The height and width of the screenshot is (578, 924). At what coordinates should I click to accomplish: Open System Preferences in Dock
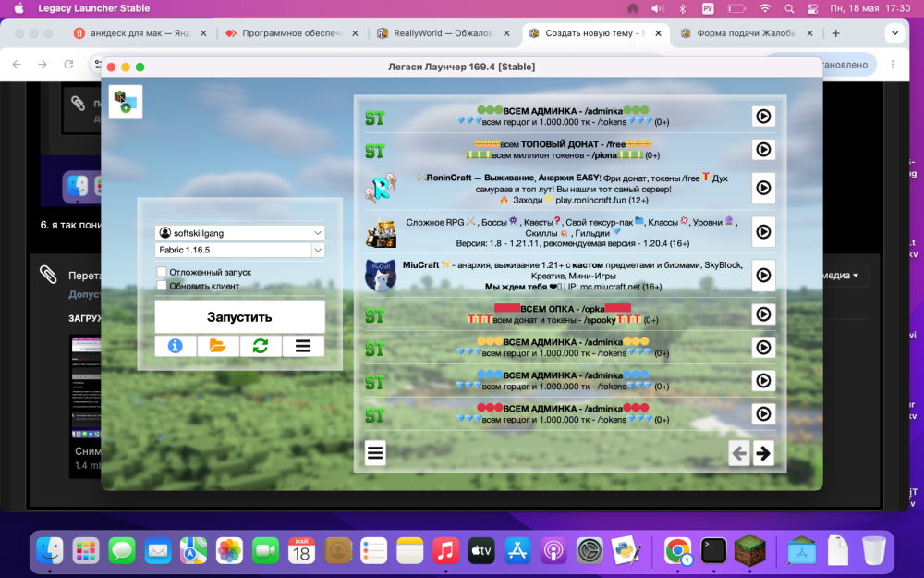590,551
